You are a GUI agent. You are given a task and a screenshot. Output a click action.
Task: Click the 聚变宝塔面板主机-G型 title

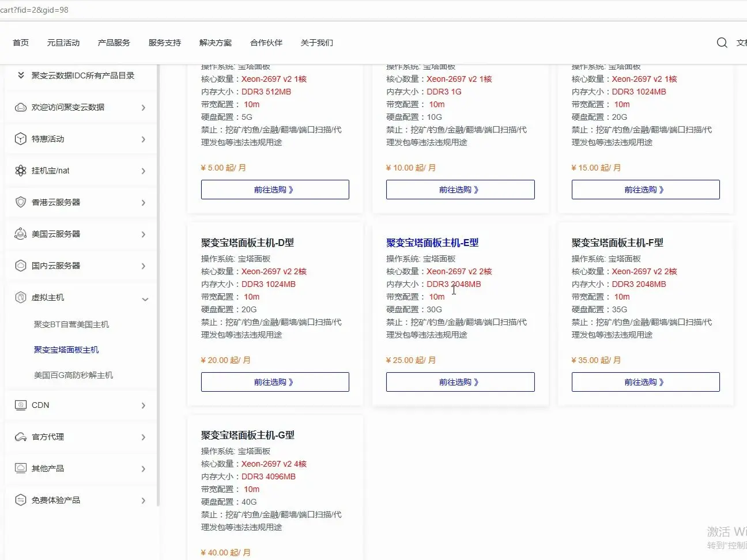tap(248, 436)
